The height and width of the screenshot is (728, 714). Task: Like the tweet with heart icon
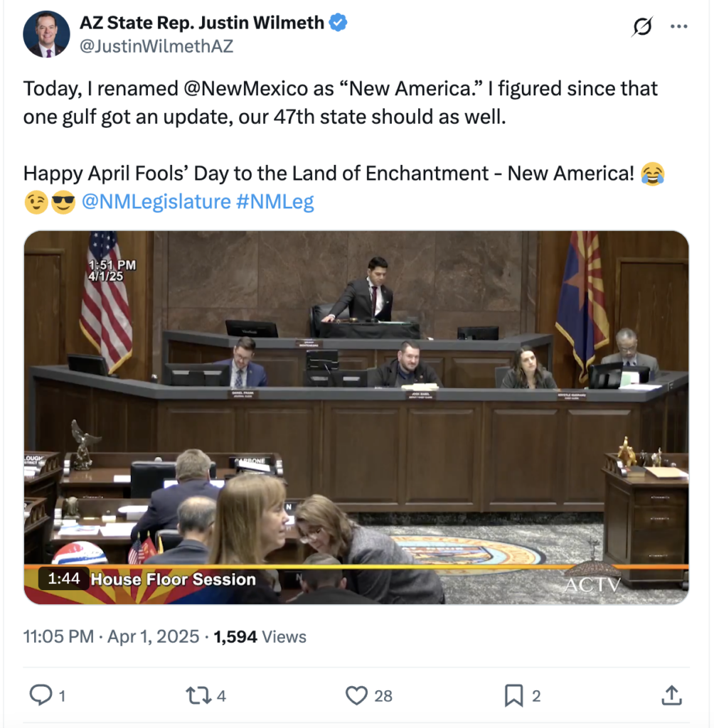point(357,695)
